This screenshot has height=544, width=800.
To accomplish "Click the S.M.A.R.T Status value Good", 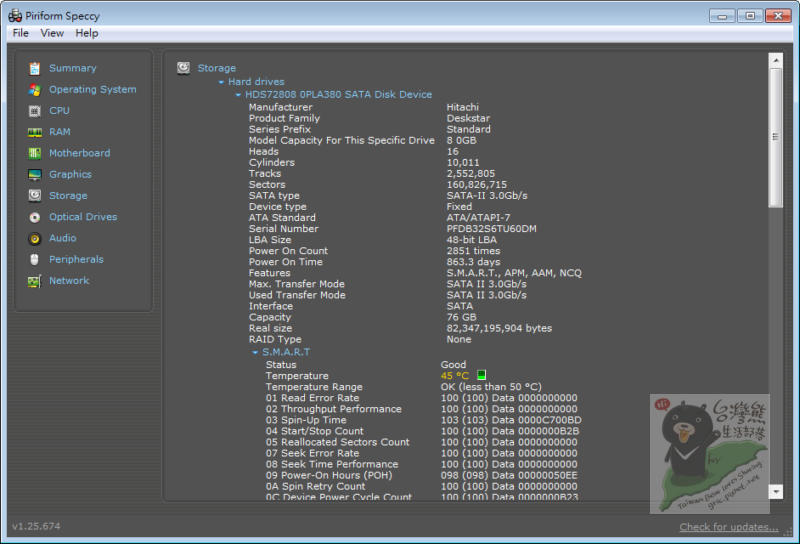I will (453, 365).
